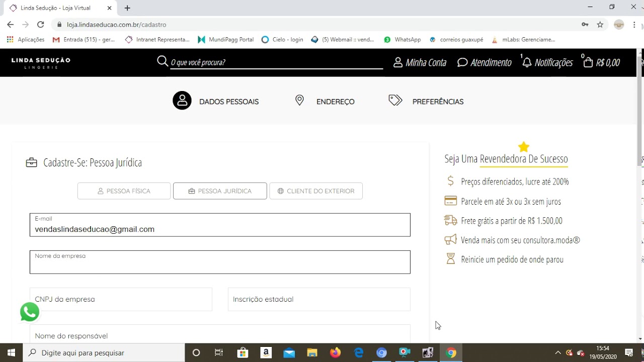
Task: Click the yellow star icon above Revendedora
Action: tap(524, 147)
